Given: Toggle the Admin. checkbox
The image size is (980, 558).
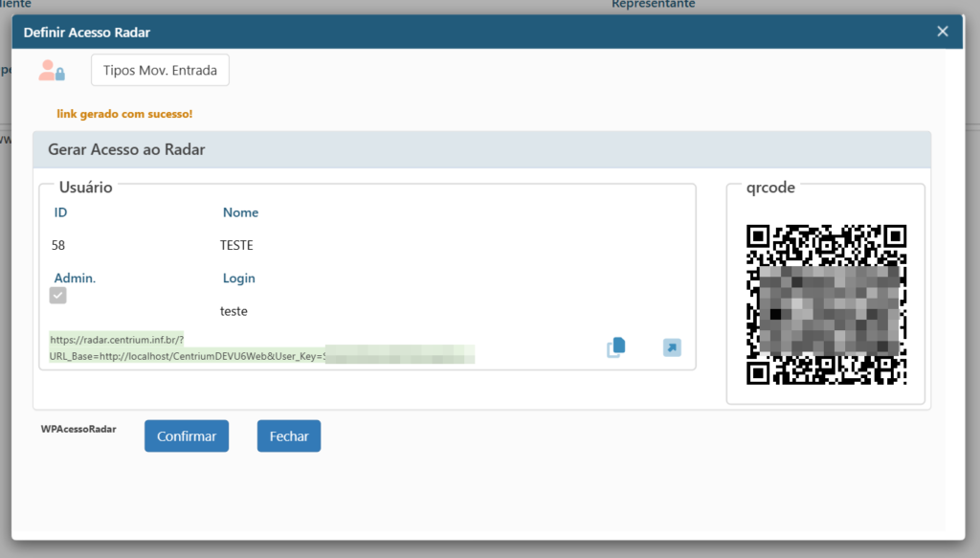Looking at the screenshot, I should click(58, 296).
